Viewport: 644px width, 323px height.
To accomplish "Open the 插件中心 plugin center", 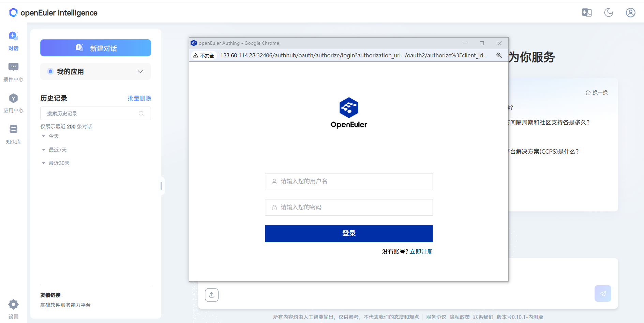I will point(13,72).
